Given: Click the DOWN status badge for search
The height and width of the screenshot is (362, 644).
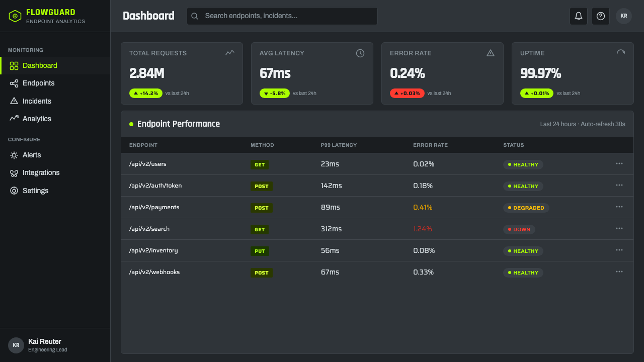Looking at the screenshot, I should pyautogui.click(x=519, y=229).
